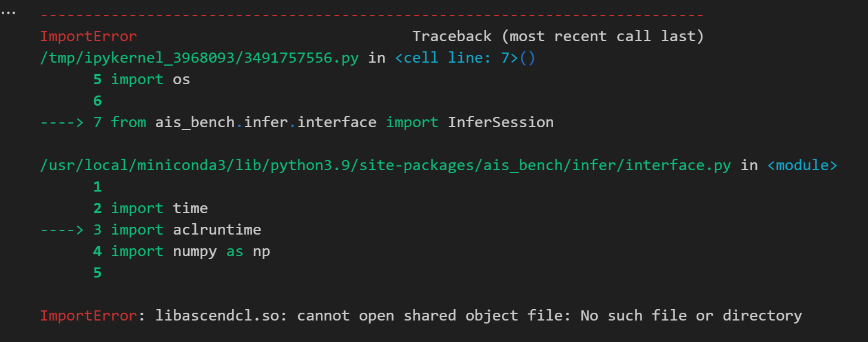868x342 pixels.
Task: Click the aclruntime module name
Action: coord(217,230)
